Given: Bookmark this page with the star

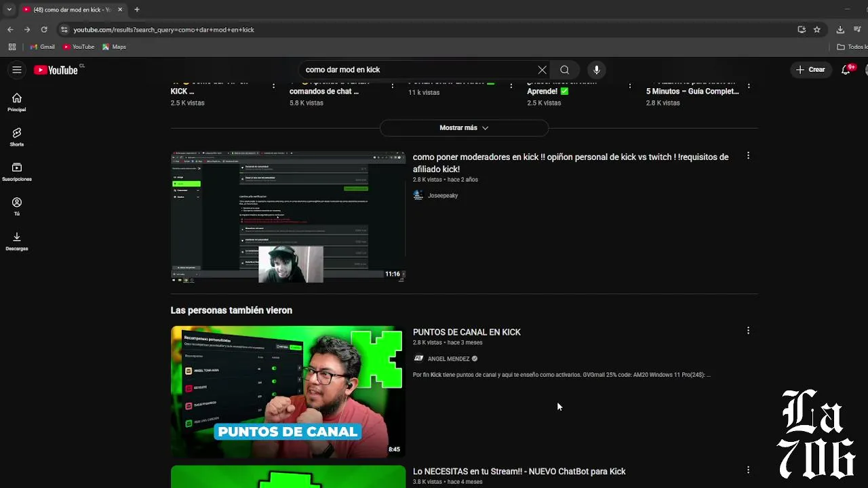Looking at the screenshot, I should pos(817,30).
